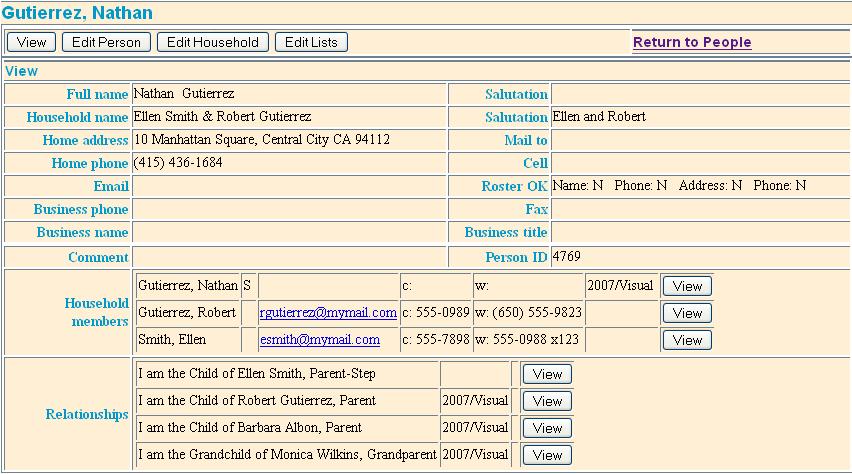Screen dimensions: 852x474
Task: Follow the Return to People link
Action: point(691,42)
